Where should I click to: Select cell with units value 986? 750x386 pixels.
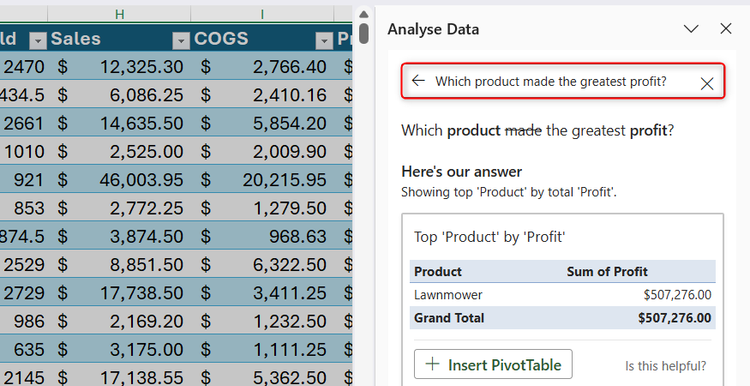tap(23, 320)
